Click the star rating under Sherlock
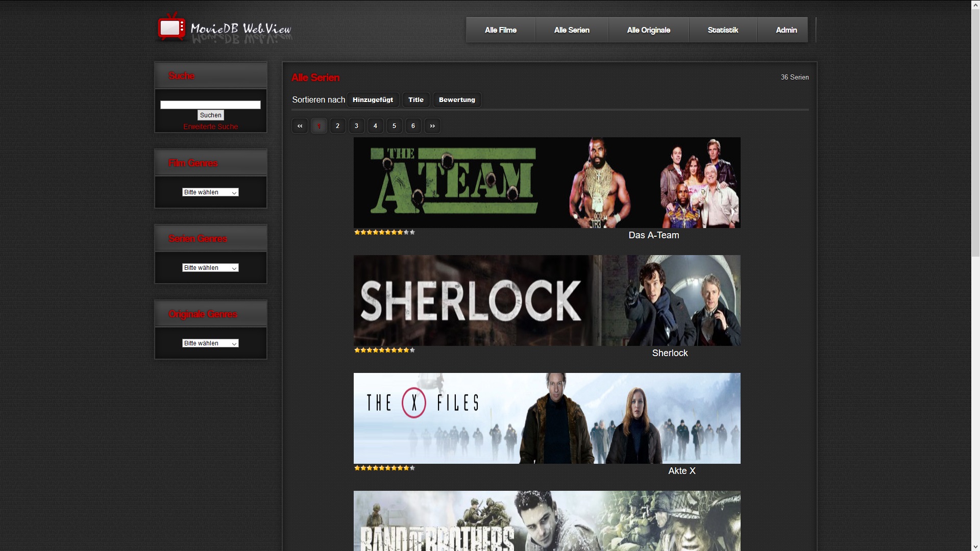The image size is (980, 551). [x=384, y=350]
